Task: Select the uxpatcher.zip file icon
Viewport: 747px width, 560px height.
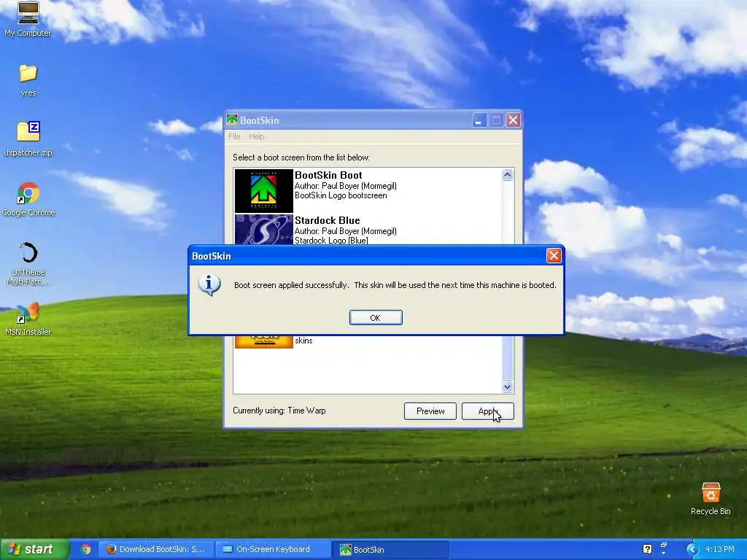Action: click(28, 139)
